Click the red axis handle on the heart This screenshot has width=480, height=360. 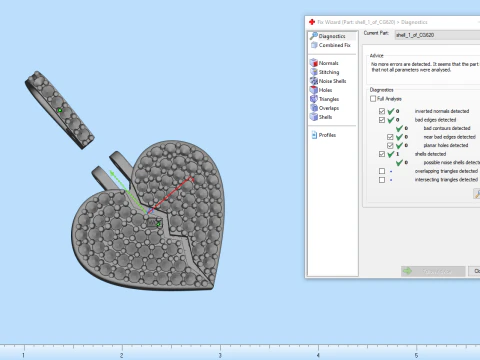coord(191,179)
